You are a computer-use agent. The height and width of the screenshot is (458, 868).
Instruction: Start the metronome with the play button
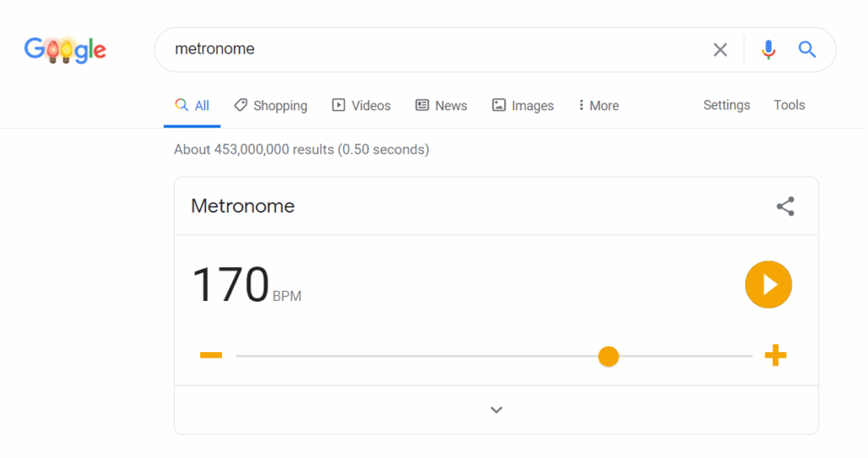(768, 284)
